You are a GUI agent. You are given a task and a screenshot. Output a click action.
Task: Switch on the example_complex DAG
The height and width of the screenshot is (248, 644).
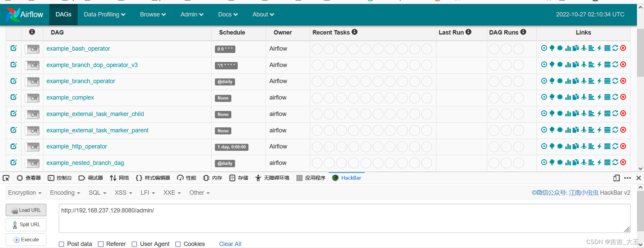tap(33, 98)
